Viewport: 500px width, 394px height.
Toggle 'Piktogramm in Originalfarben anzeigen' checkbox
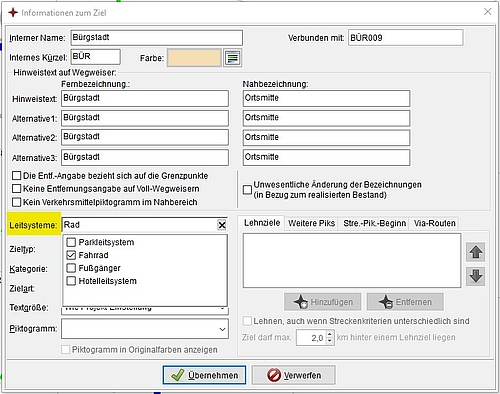click(x=66, y=349)
